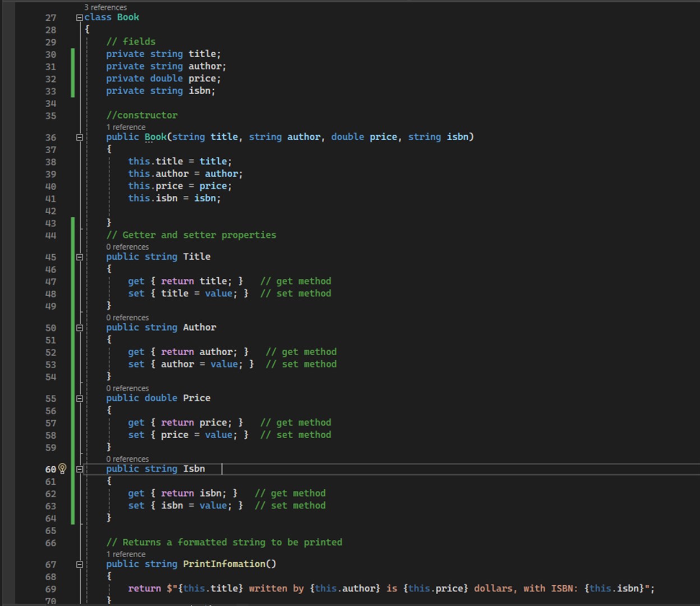Open the lightbulb quick actions on line 60
This screenshot has height=606, width=700.
point(62,469)
